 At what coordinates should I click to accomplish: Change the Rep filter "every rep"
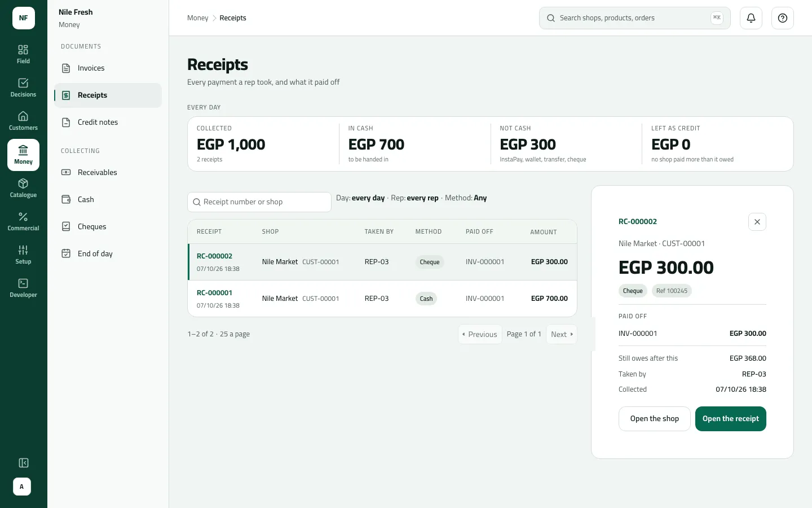click(x=422, y=198)
